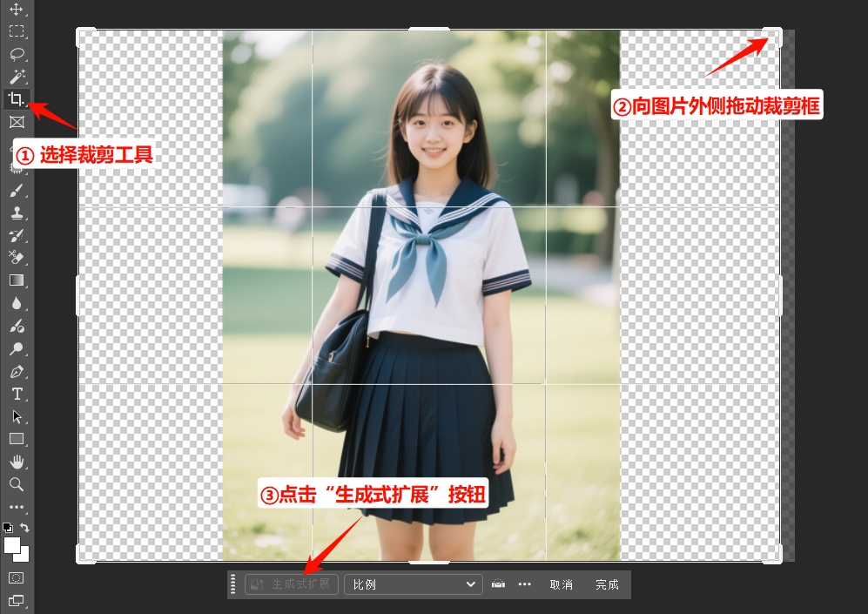This screenshot has height=614, width=868.
Task: Swap foreground and background colors
Action: click(24, 528)
